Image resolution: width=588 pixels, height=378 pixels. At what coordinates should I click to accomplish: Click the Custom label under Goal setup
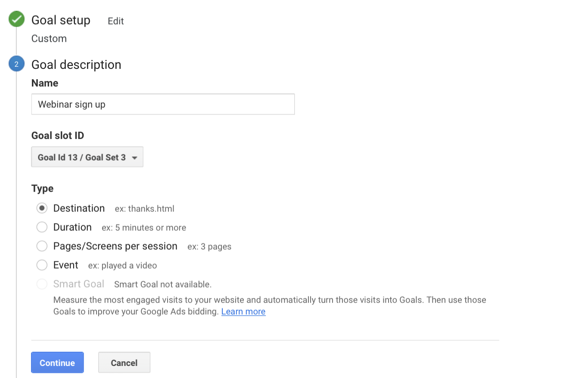coord(49,38)
